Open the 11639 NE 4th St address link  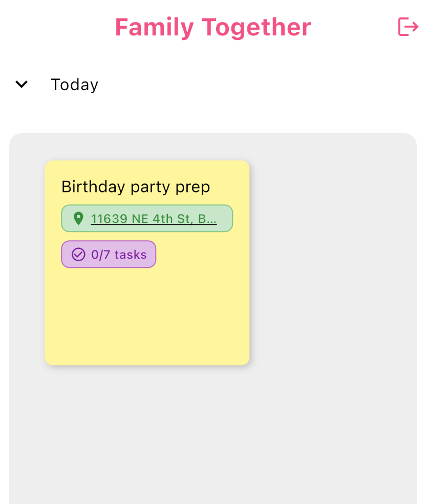pos(154,219)
